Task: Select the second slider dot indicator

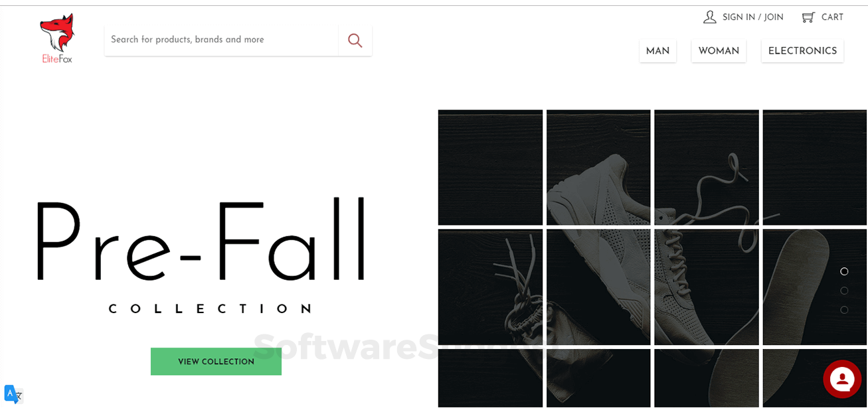Action: click(x=844, y=291)
